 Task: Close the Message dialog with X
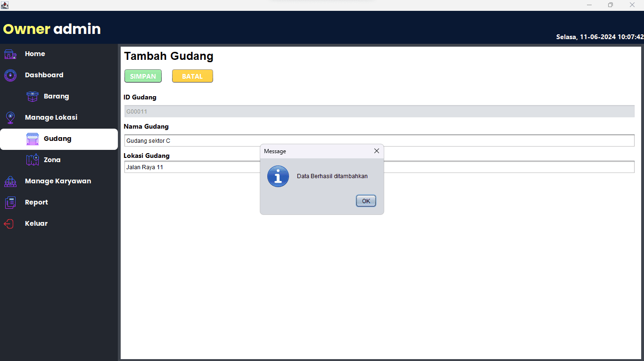coord(376,151)
